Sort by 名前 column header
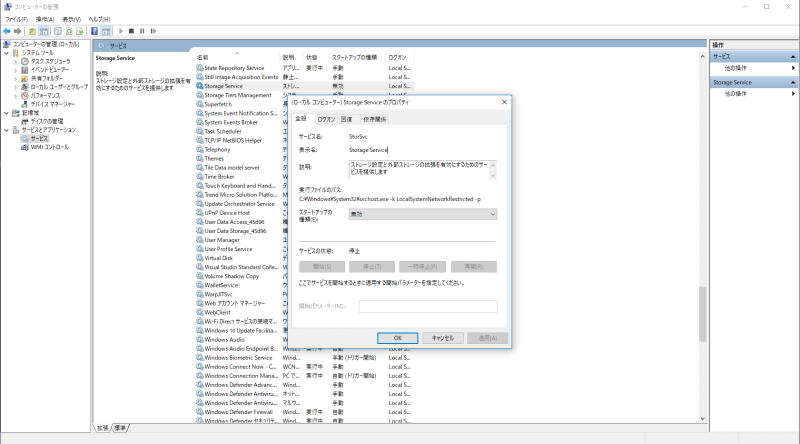The width and height of the screenshot is (800, 444). (237, 57)
